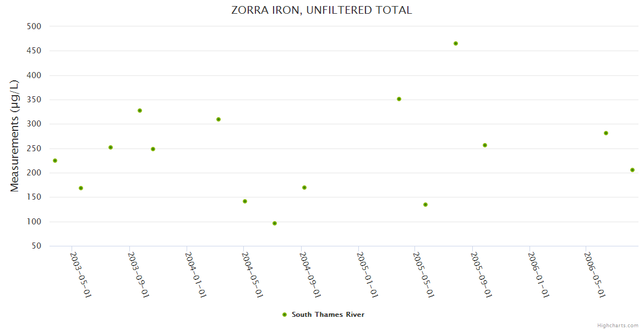Click the highest data point near 465 µg/L
This screenshot has width=644, height=330.
coord(456,43)
